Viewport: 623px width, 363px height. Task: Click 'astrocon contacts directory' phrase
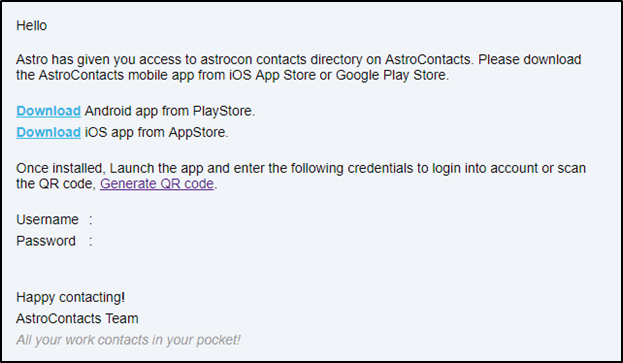pos(281,60)
